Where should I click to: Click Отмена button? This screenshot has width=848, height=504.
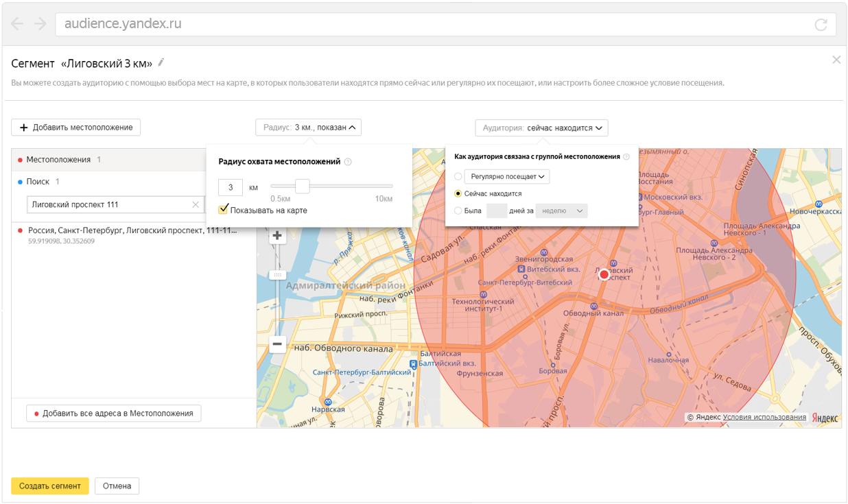click(117, 486)
